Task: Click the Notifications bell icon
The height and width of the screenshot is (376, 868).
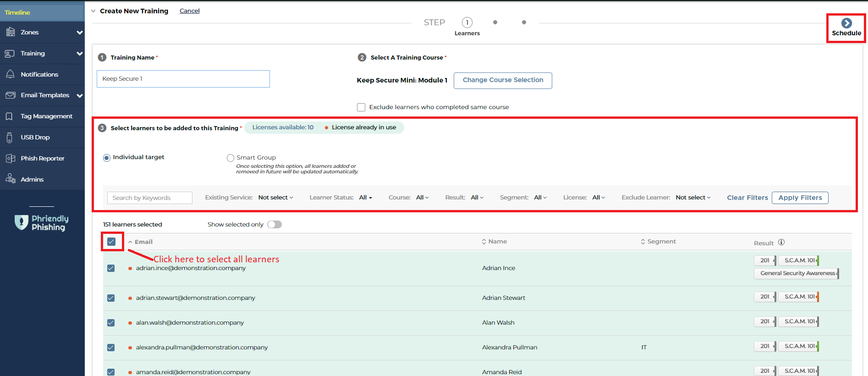Action: coord(10,74)
